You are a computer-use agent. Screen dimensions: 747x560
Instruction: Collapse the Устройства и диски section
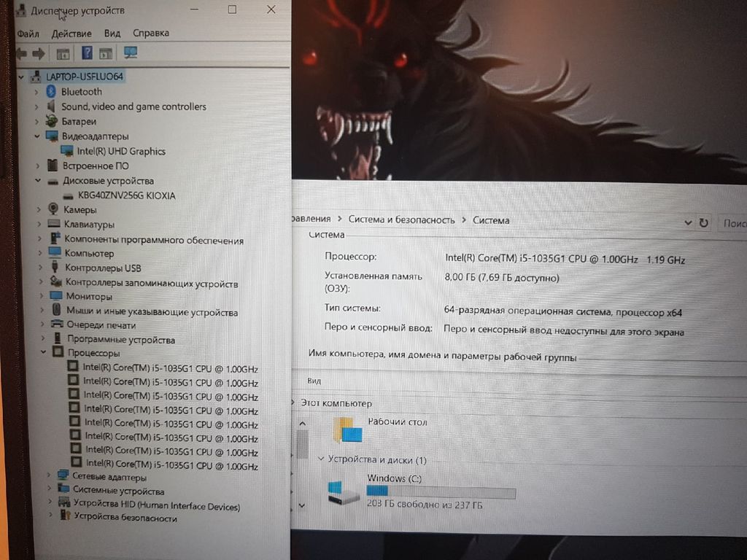[321, 459]
